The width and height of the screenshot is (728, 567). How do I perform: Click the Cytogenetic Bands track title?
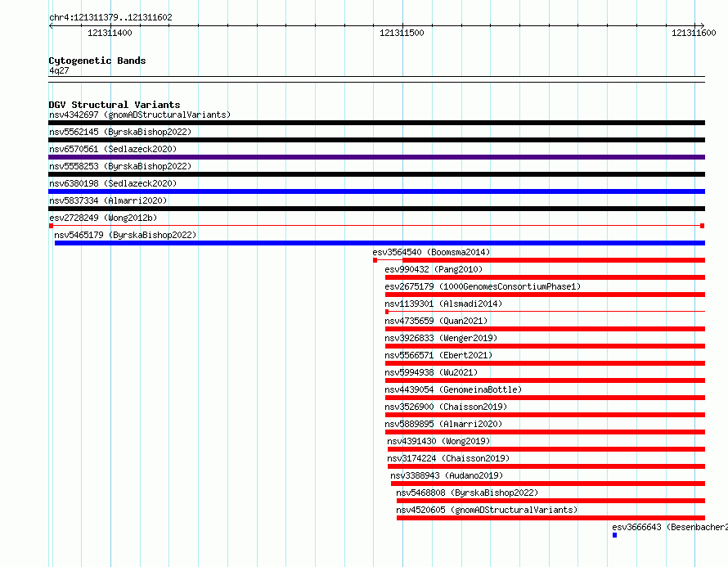[x=97, y=61]
